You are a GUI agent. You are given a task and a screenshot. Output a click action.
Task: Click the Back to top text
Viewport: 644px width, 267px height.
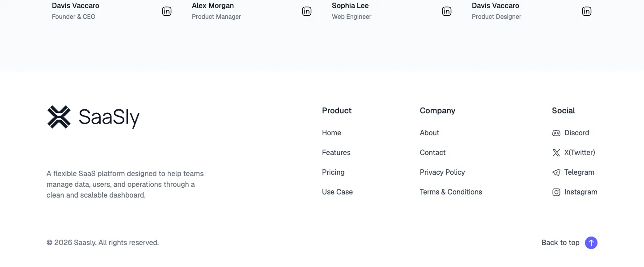coord(560,243)
